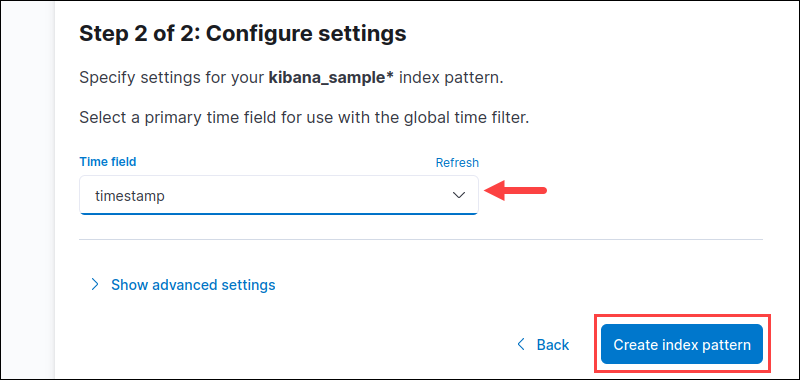Click the Time field label
Viewport: 800px width, 380px height.
108,162
